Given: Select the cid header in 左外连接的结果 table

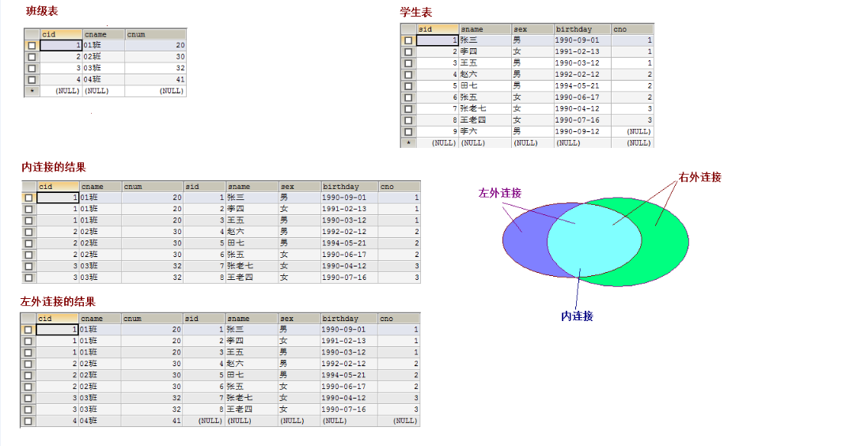Looking at the screenshot, I should (57, 319).
